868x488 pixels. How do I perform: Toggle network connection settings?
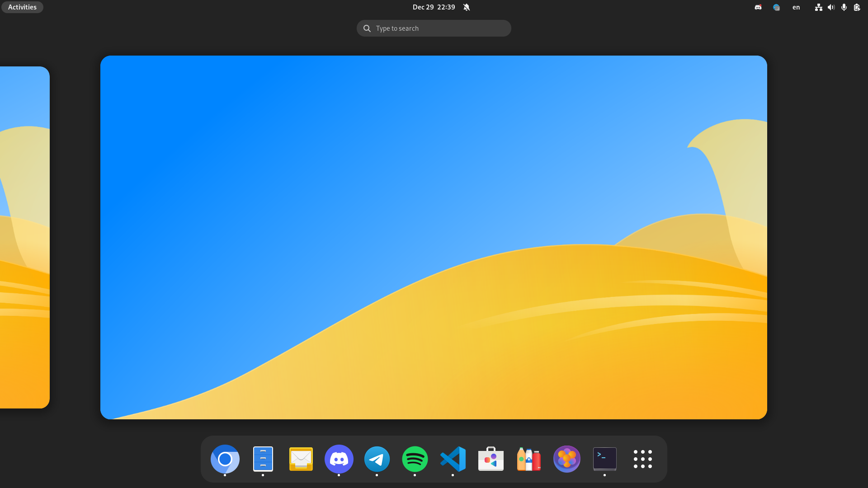click(818, 7)
